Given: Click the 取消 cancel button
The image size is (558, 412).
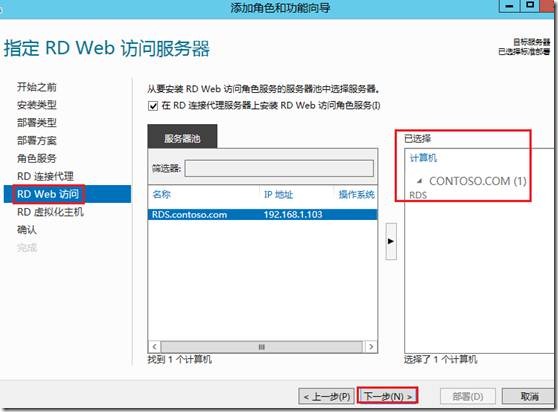Looking at the screenshot, I should [529, 396].
